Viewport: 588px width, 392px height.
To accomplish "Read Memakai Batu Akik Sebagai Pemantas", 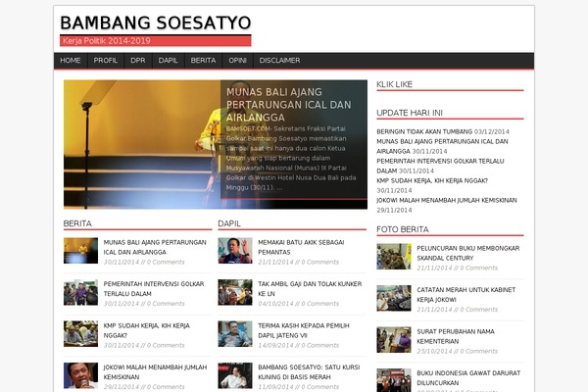I will (x=301, y=247).
